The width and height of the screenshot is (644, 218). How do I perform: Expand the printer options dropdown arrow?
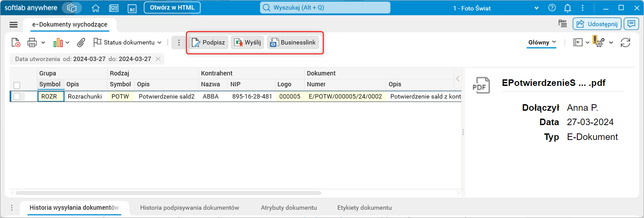(43, 42)
